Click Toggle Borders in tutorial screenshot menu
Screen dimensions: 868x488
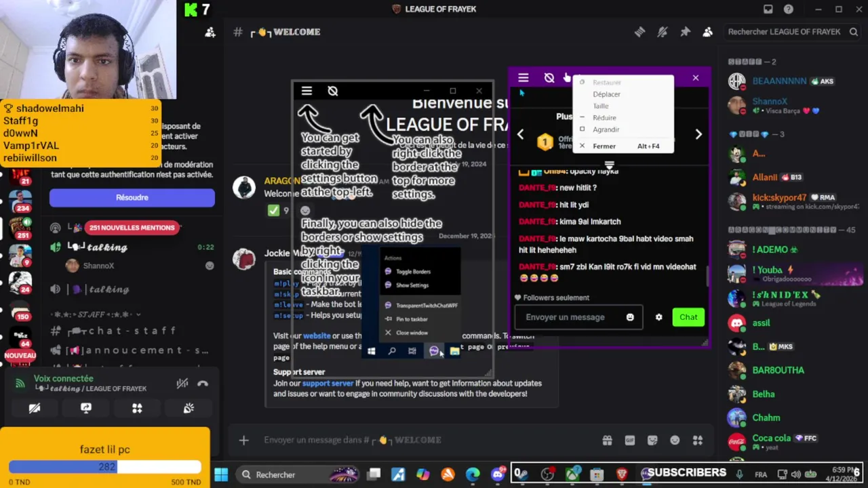coord(412,271)
